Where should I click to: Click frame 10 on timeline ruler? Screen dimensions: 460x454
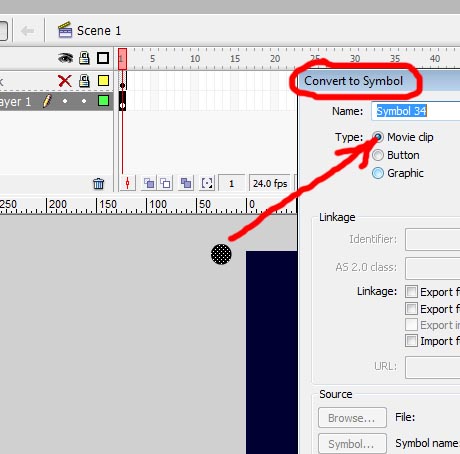[x=195, y=59]
